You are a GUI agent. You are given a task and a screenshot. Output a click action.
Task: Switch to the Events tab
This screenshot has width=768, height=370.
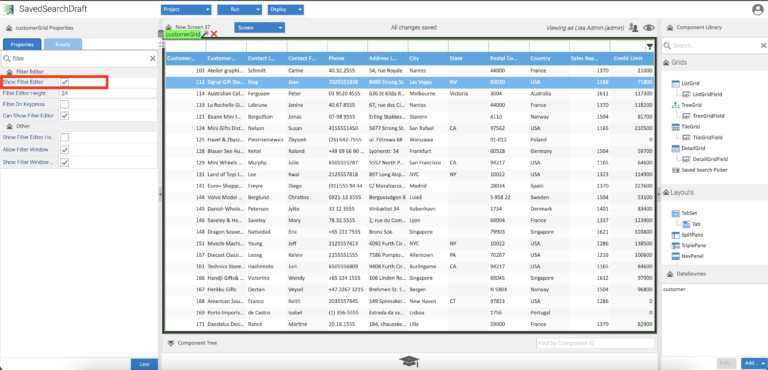(63, 44)
